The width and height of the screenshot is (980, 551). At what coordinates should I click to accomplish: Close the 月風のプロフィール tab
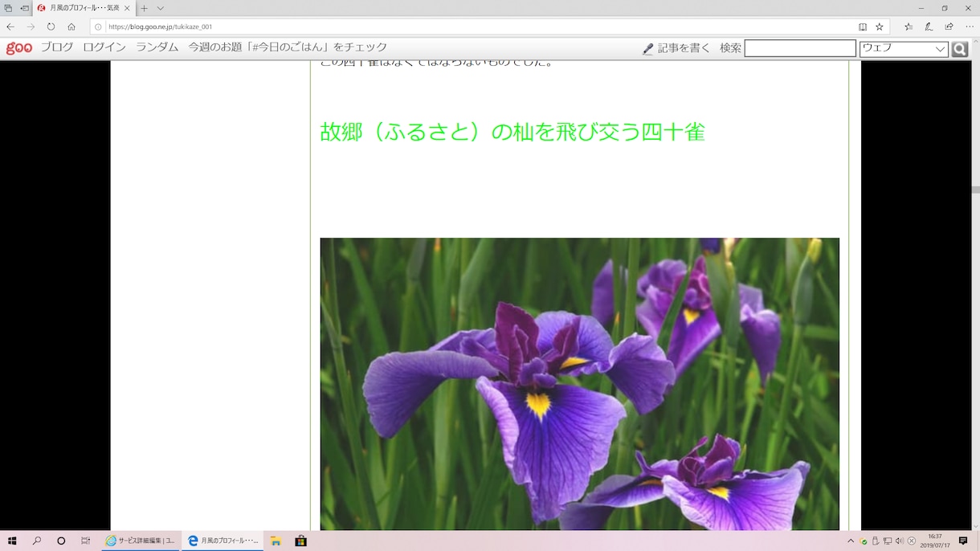[127, 8]
